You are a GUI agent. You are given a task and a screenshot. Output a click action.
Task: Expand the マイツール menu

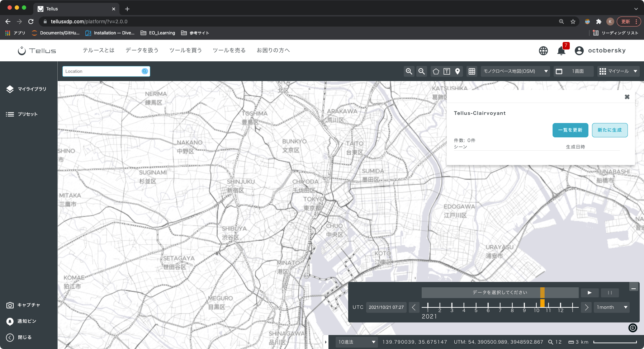(619, 71)
